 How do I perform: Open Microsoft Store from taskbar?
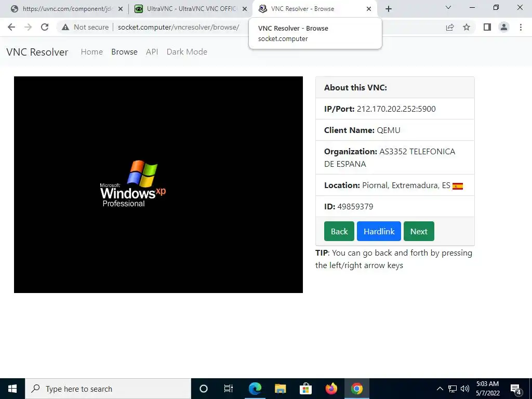coord(305,389)
